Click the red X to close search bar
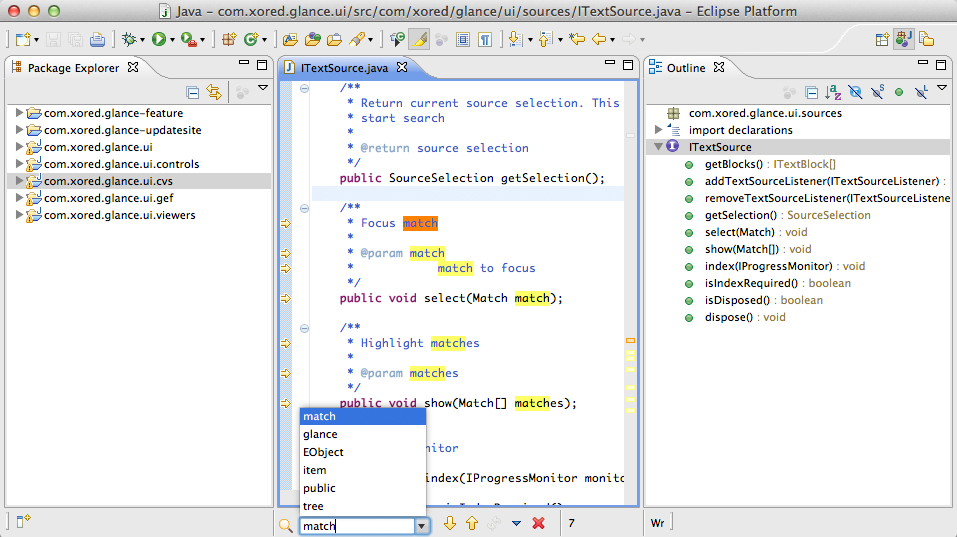The height and width of the screenshot is (537, 957). pyautogui.click(x=538, y=524)
